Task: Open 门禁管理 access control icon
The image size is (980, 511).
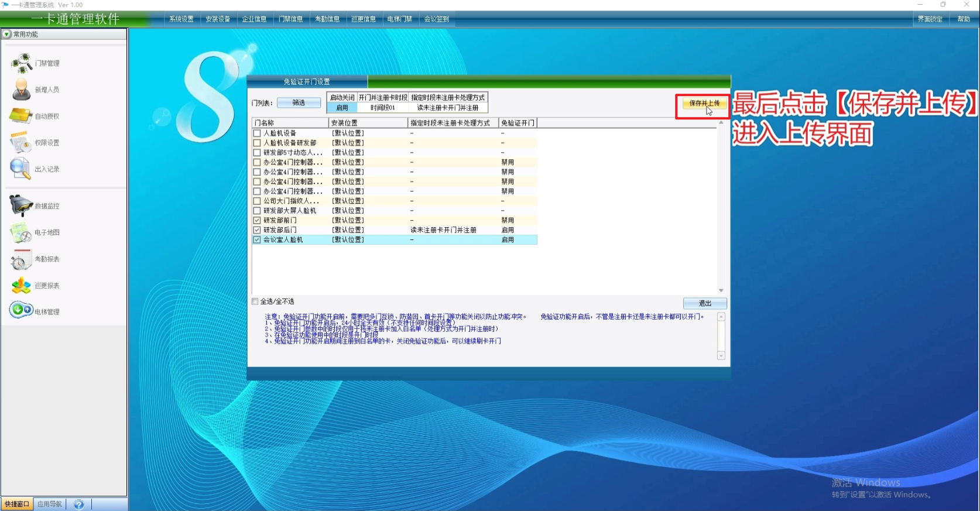Action: click(22, 63)
